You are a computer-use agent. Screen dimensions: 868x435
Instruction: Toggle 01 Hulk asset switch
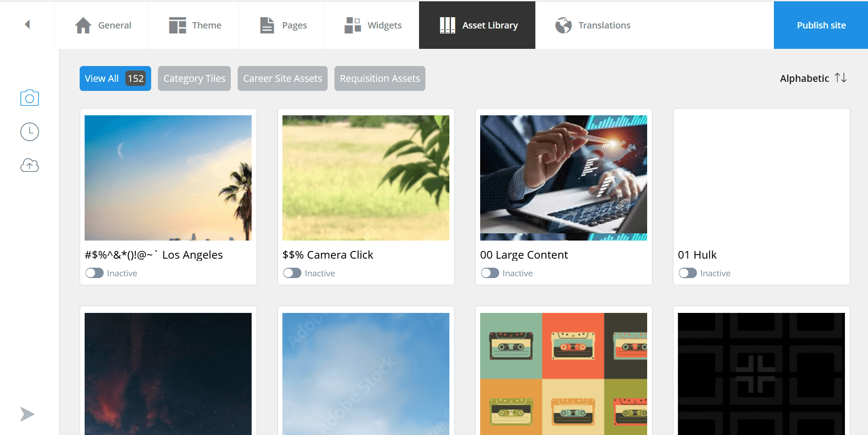pyautogui.click(x=688, y=273)
